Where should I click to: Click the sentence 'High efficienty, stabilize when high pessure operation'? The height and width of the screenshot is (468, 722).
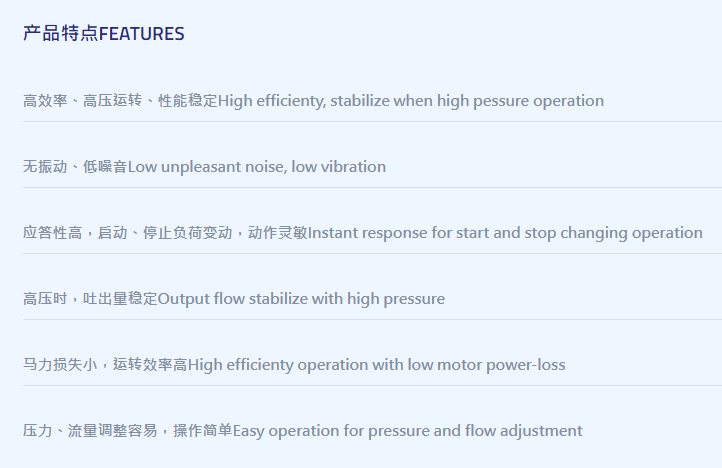411,101
